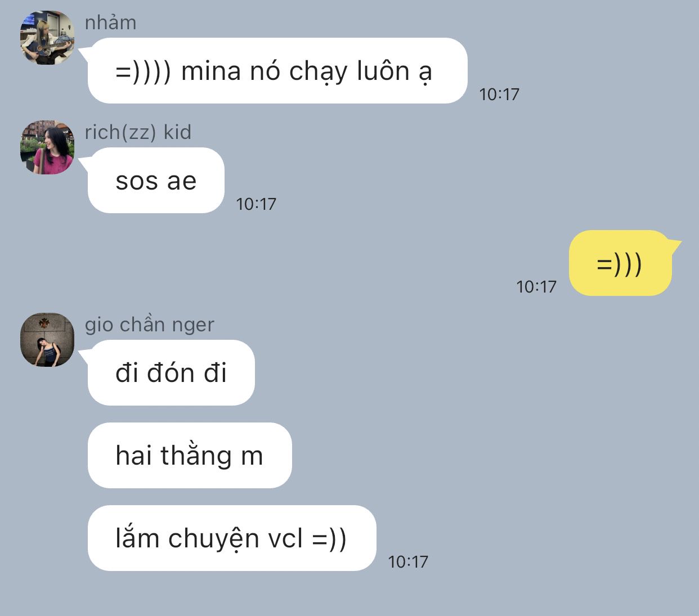699x616 pixels.
Task: Tap the 'sos ae' message bubble
Action: [156, 181]
